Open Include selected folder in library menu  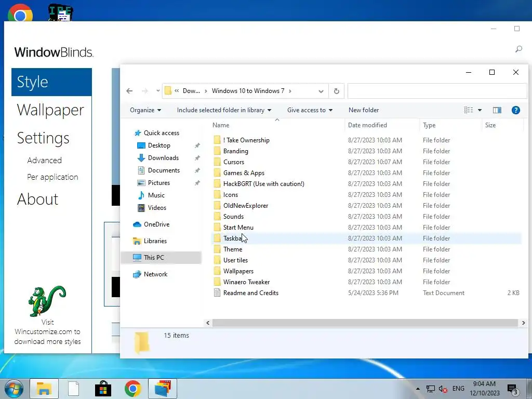tap(224, 110)
